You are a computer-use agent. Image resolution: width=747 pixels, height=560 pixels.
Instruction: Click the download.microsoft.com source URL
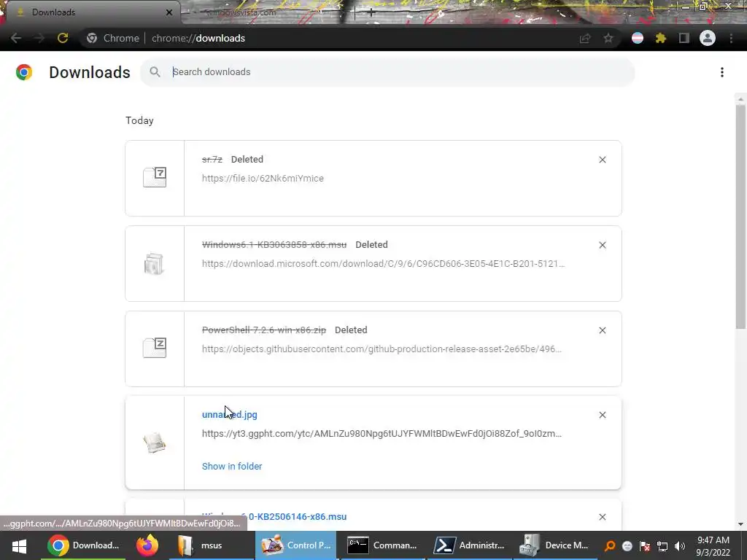tap(383, 263)
